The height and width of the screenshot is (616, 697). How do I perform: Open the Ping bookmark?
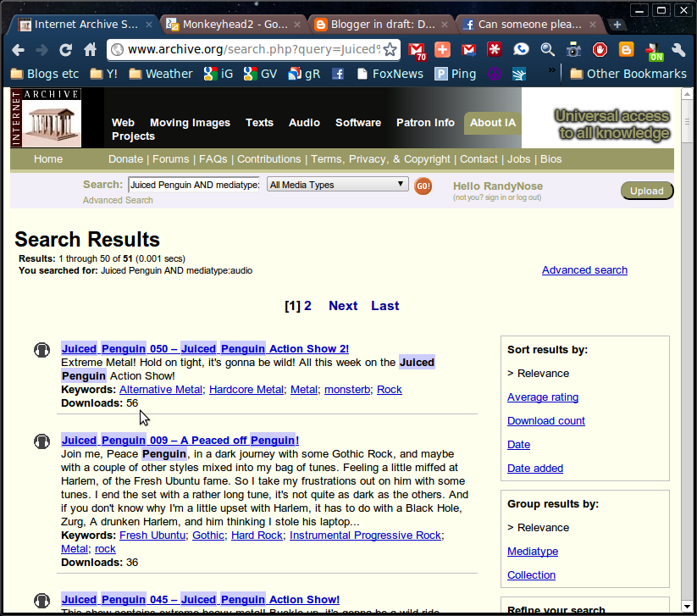click(456, 74)
